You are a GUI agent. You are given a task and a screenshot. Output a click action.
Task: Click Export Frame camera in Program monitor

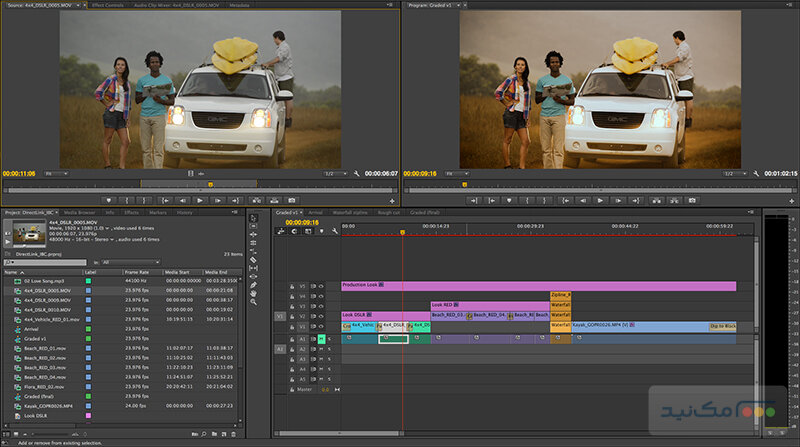(x=692, y=201)
